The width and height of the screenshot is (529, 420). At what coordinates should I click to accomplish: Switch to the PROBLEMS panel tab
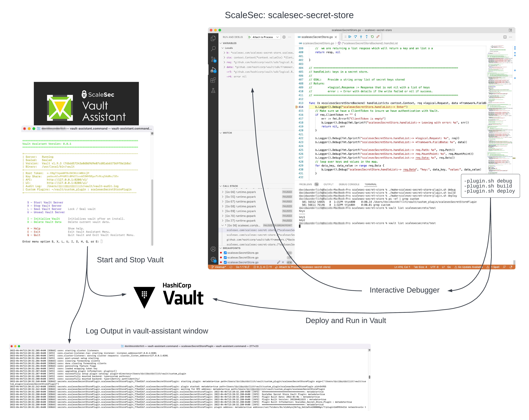pyautogui.click(x=305, y=184)
